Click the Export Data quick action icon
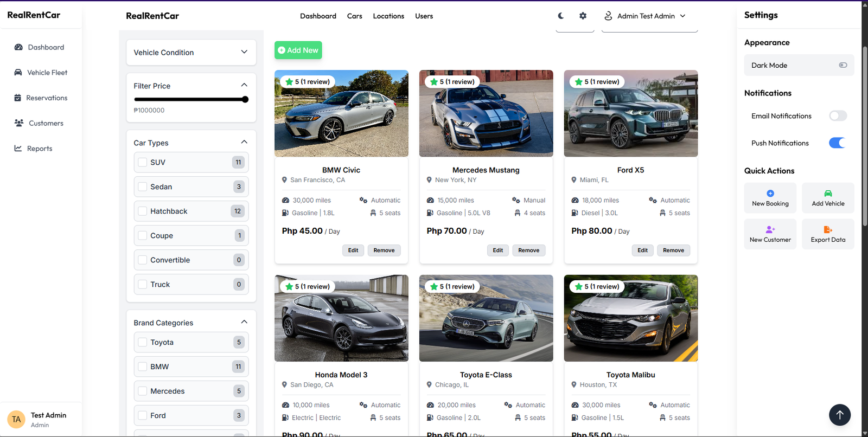 point(828,229)
